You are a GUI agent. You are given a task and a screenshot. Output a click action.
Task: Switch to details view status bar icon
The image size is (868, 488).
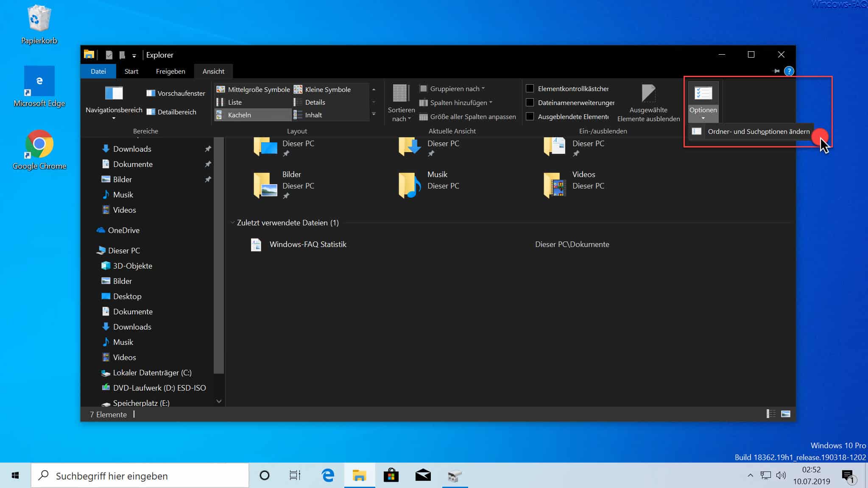tap(770, 414)
